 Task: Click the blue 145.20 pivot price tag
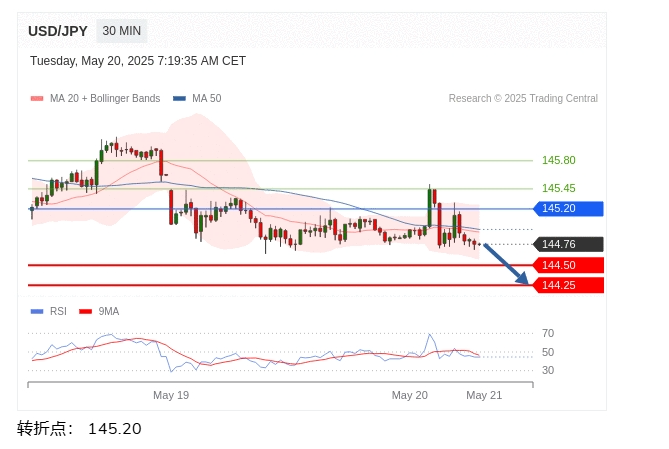(x=569, y=209)
